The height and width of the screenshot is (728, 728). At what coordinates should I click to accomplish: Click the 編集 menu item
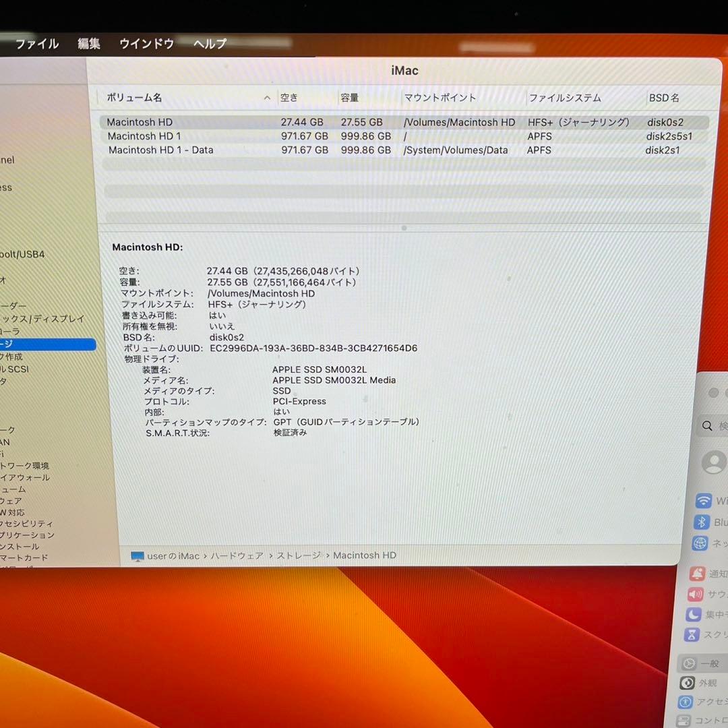[89, 44]
